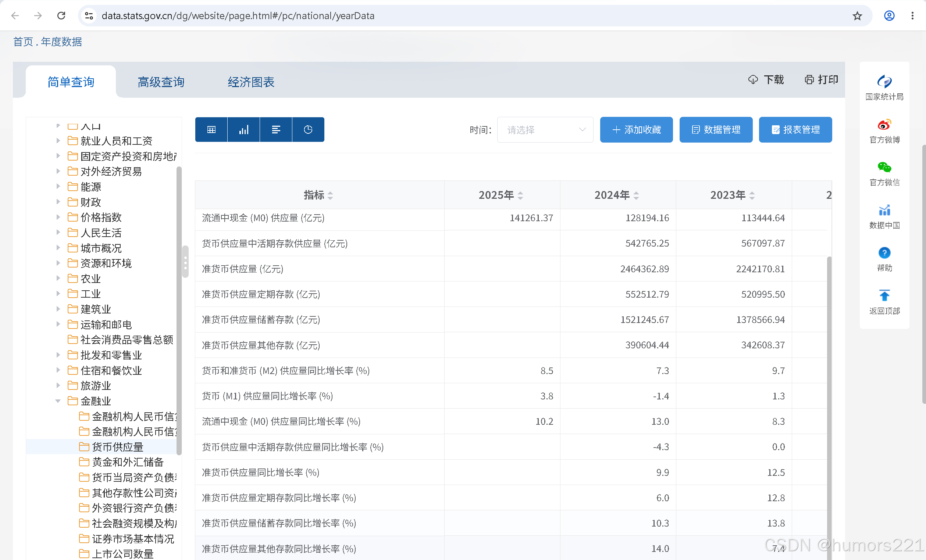Click the 141261.37 cell for 2025年
The height and width of the screenshot is (560, 926).
[531, 218]
